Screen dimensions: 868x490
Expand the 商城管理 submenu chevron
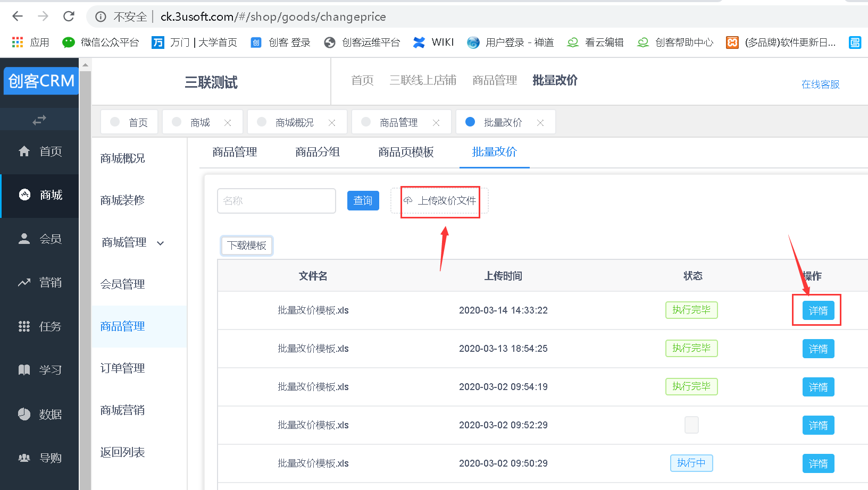tap(161, 243)
